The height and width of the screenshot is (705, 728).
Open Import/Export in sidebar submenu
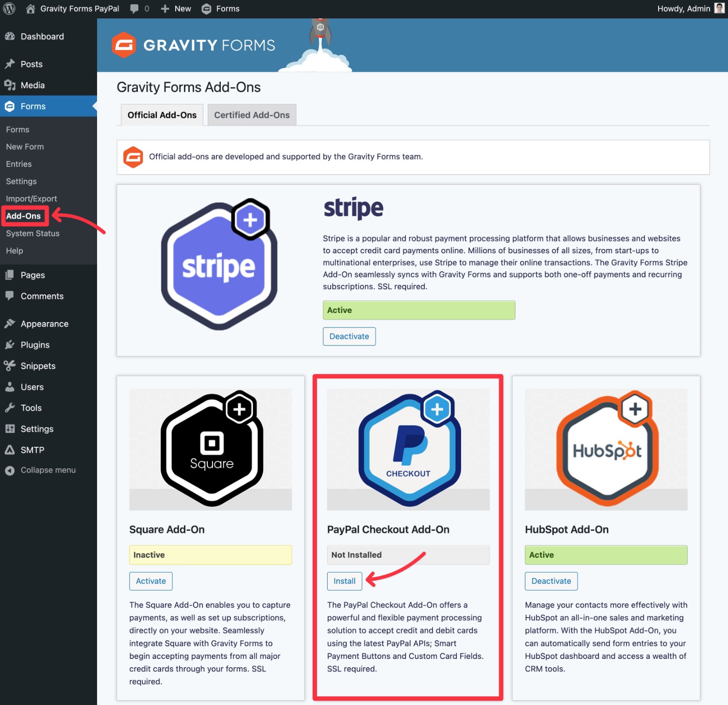click(31, 199)
